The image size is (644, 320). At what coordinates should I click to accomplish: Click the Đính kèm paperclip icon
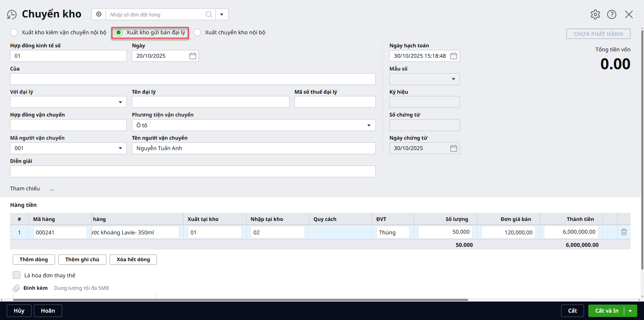click(x=16, y=288)
